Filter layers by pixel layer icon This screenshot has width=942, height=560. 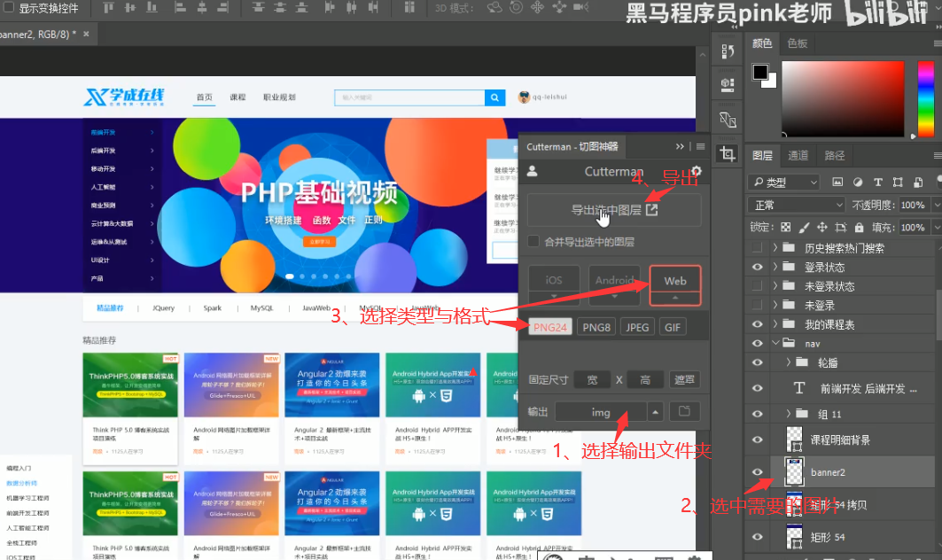(x=837, y=182)
